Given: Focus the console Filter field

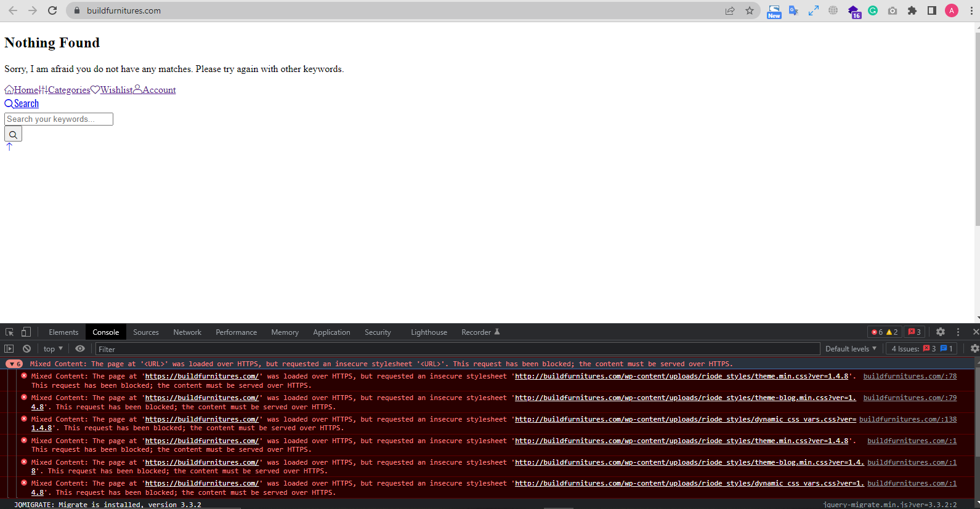Looking at the screenshot, I should pyautogui.click(x=458, y=349).
